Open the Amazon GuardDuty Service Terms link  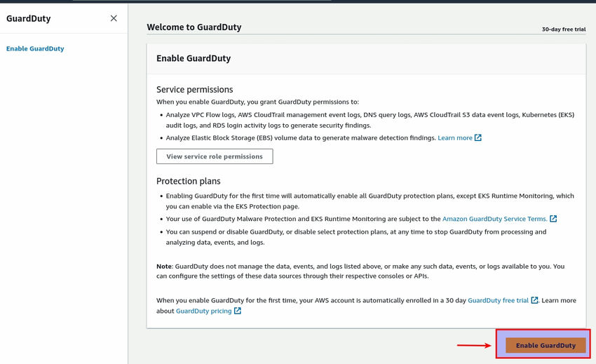[494, 219]
